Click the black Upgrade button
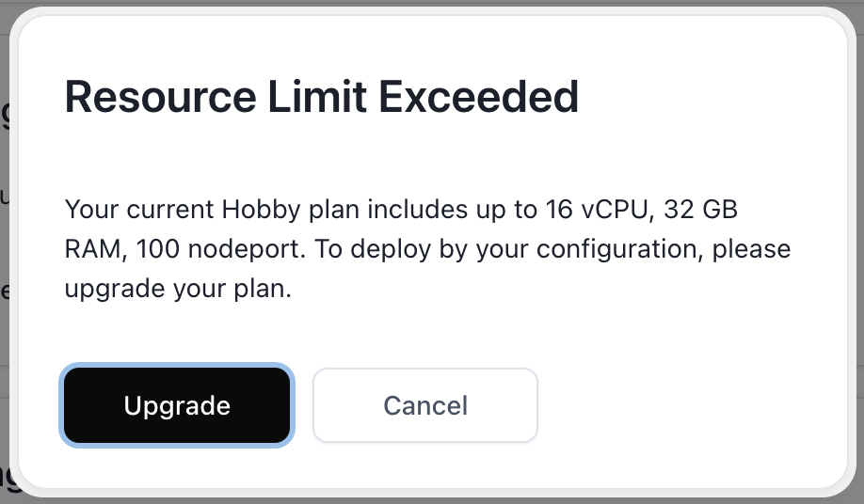 177,405
